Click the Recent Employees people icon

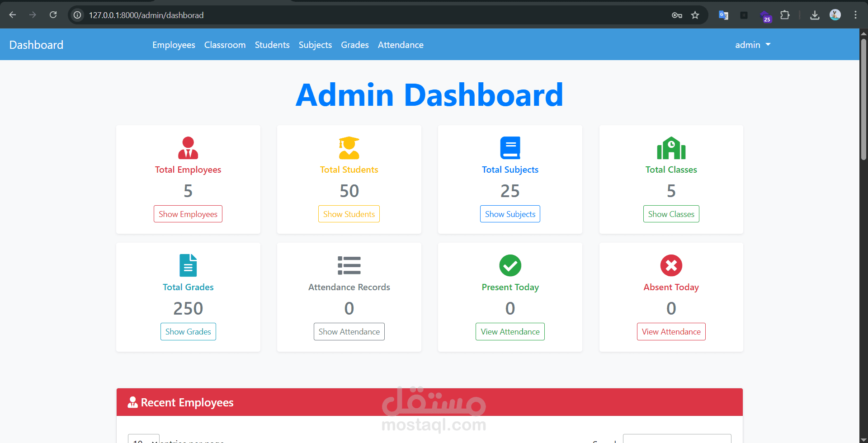132,402
